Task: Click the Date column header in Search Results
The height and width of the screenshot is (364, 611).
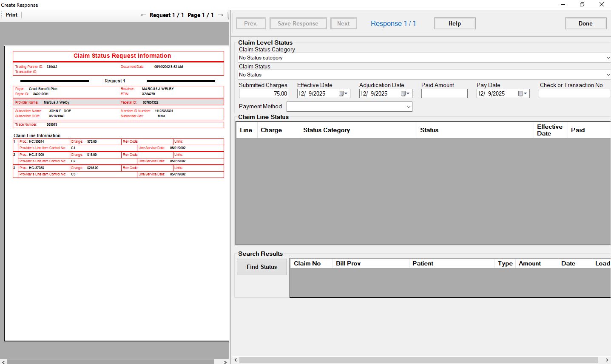Action: click(575, 263)
